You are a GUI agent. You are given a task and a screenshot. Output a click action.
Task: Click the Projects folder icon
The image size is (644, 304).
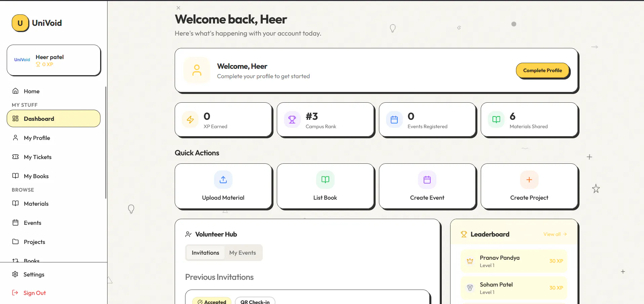[15, 242]
